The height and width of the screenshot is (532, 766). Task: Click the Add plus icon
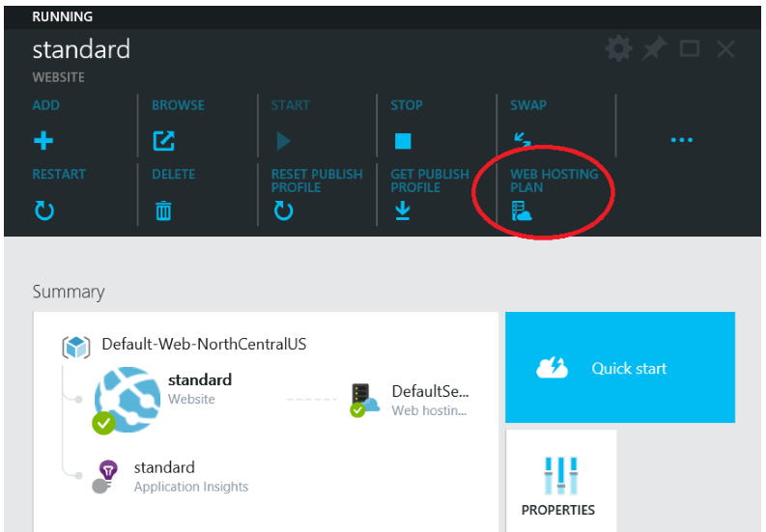click(x=43, y=141)
